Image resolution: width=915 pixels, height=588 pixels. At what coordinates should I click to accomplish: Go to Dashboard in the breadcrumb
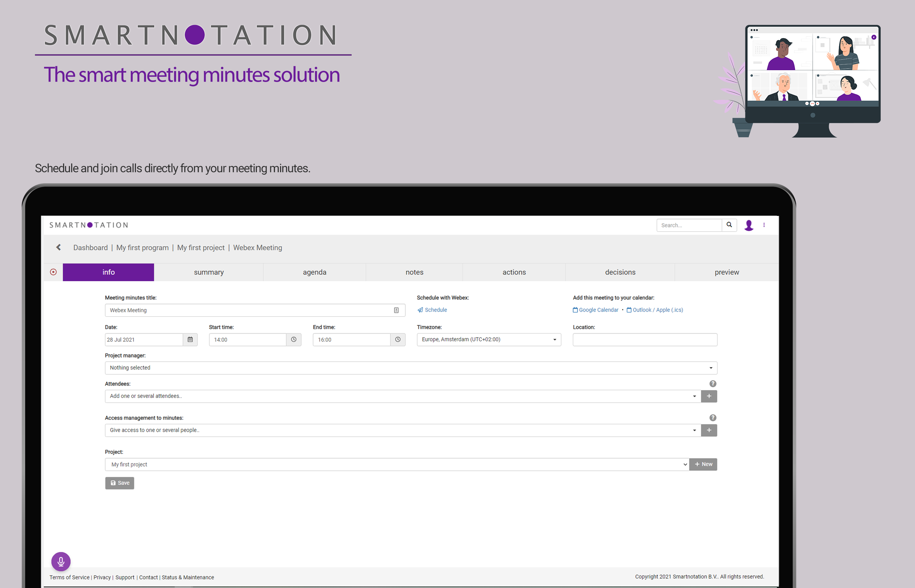[91, 247]
